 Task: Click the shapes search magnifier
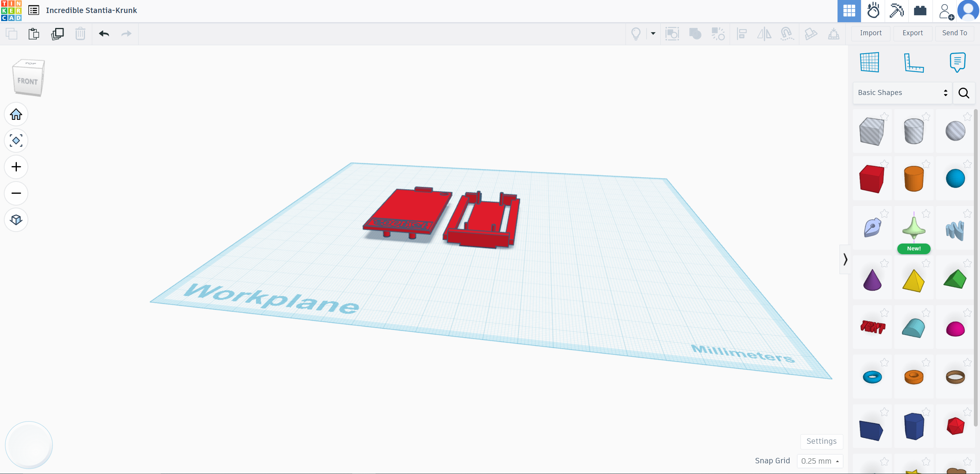click(x=964, y=93)
